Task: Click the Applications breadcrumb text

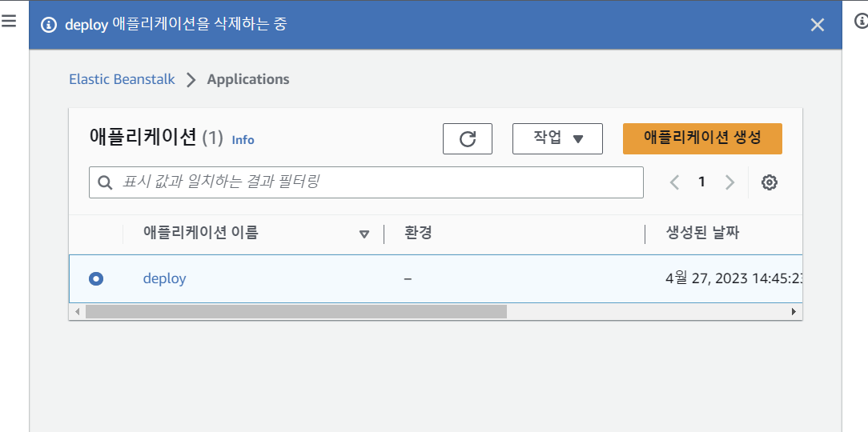Action: point(248,79)
